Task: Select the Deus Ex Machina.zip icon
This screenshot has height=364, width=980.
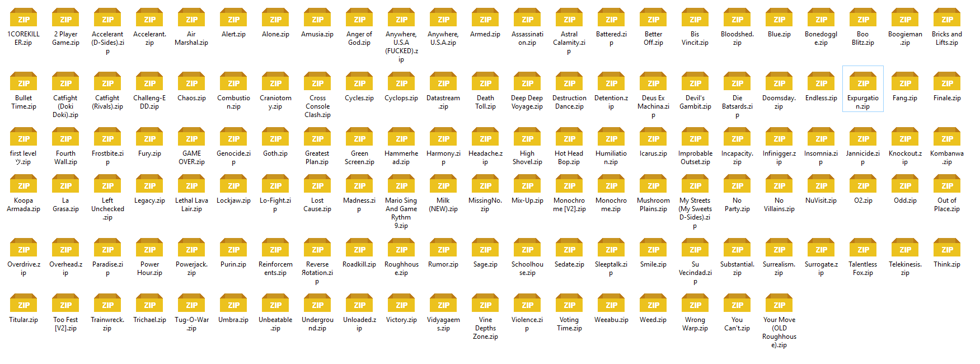Action: click(653, 82)
